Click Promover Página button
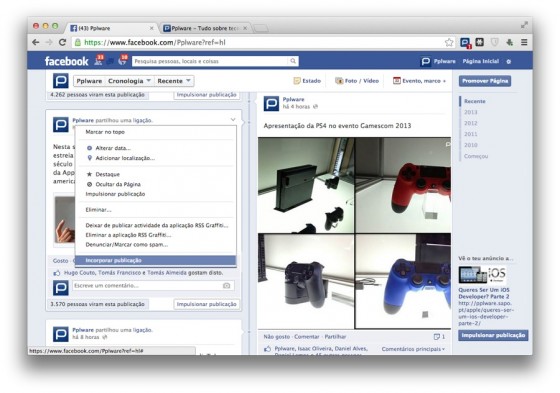560x393 pixels. tap(485, 81)
